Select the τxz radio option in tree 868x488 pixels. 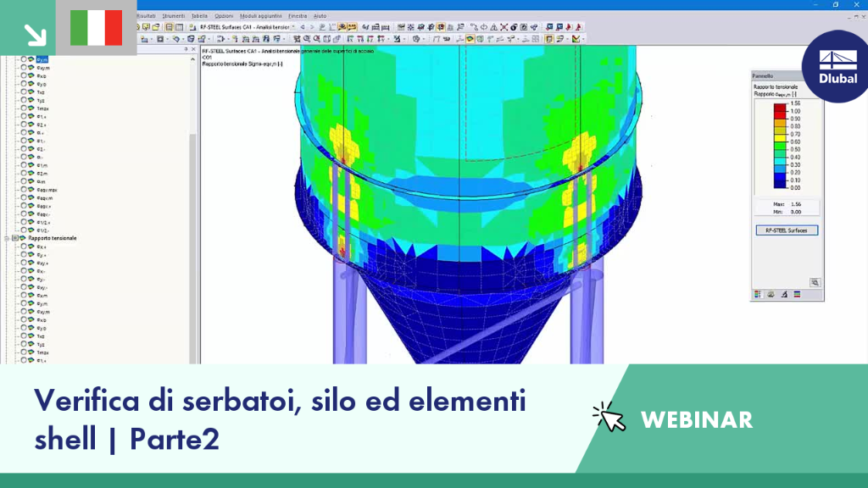[24, 91]
